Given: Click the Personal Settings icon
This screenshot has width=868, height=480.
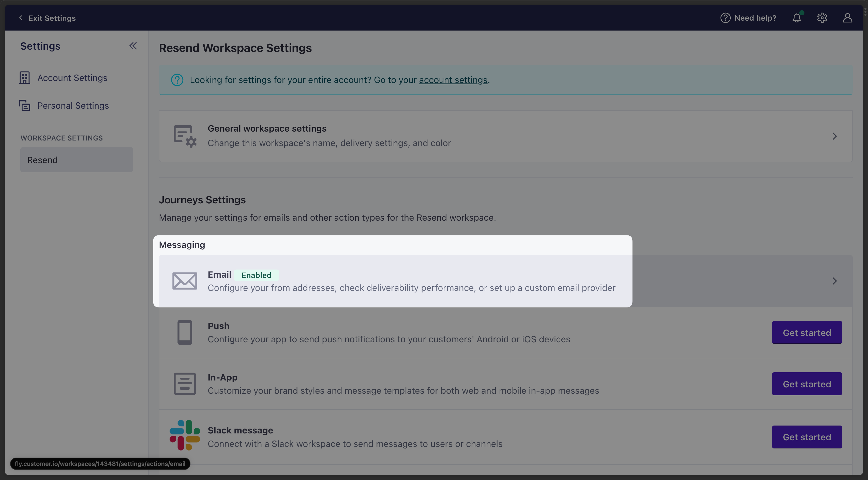Looking at the screenshot, I should tap(25, 106).
